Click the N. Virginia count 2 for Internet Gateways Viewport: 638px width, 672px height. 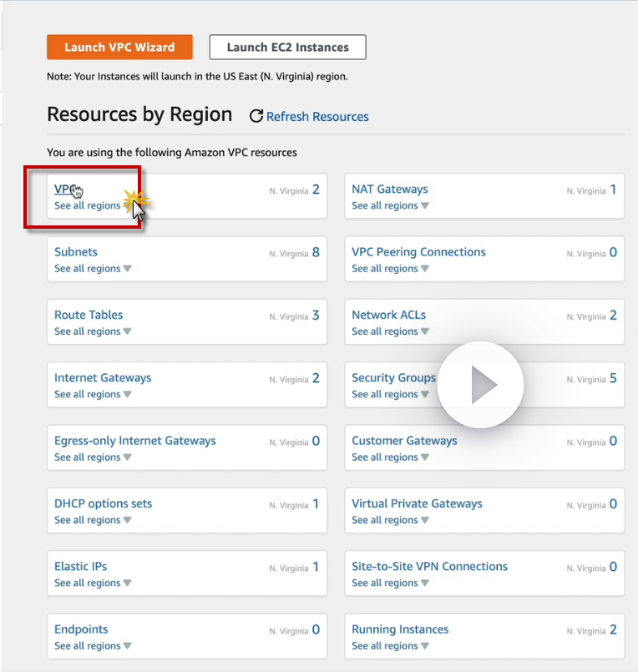tap(316, 378)
